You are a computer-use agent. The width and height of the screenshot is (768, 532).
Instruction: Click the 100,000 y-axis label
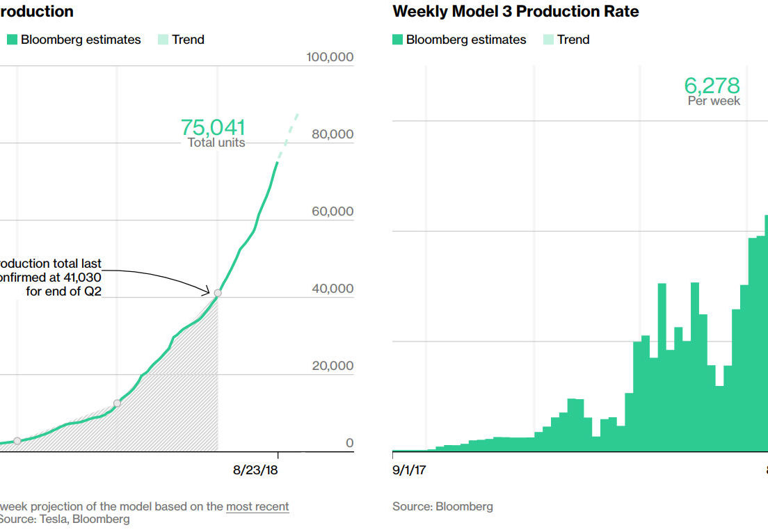click(330, 57)
